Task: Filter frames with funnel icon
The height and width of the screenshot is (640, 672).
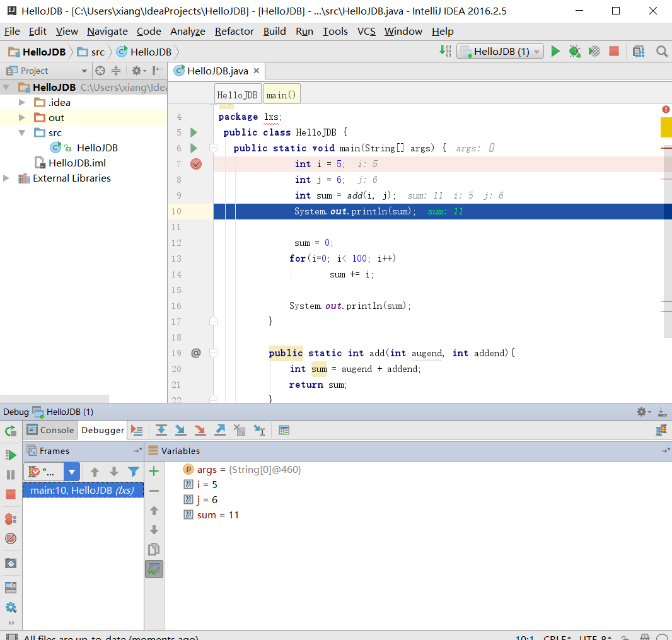Action: (133, 472)
